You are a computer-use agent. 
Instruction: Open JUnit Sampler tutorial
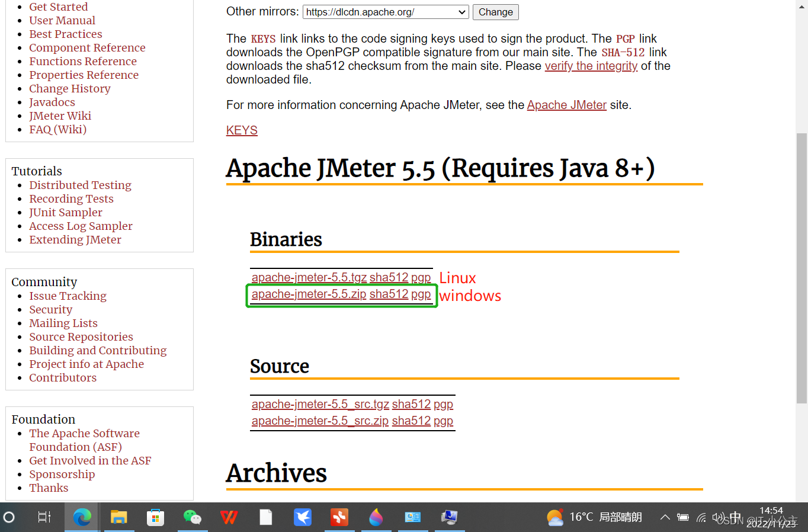(66, 212)
